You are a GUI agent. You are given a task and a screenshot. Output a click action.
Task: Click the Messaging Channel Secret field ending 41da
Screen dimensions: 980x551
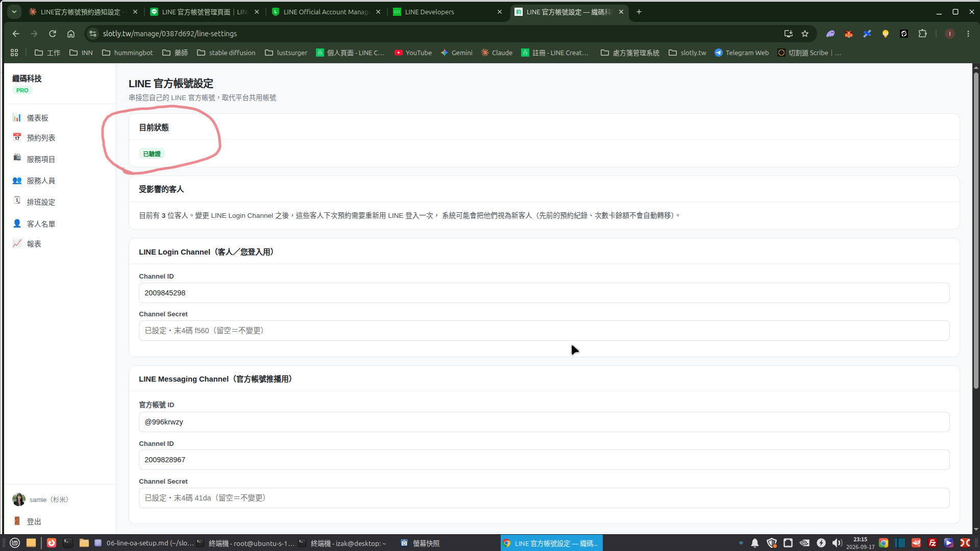(544, 498)
